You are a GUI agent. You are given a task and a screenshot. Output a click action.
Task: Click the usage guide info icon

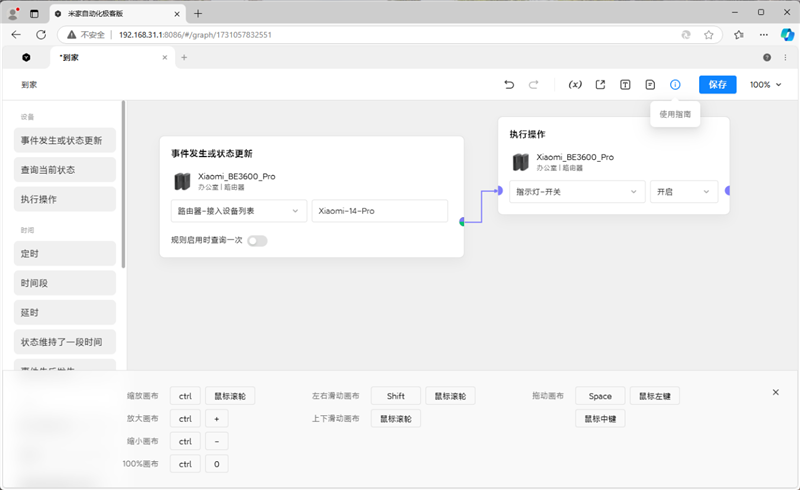pos(675,85)
